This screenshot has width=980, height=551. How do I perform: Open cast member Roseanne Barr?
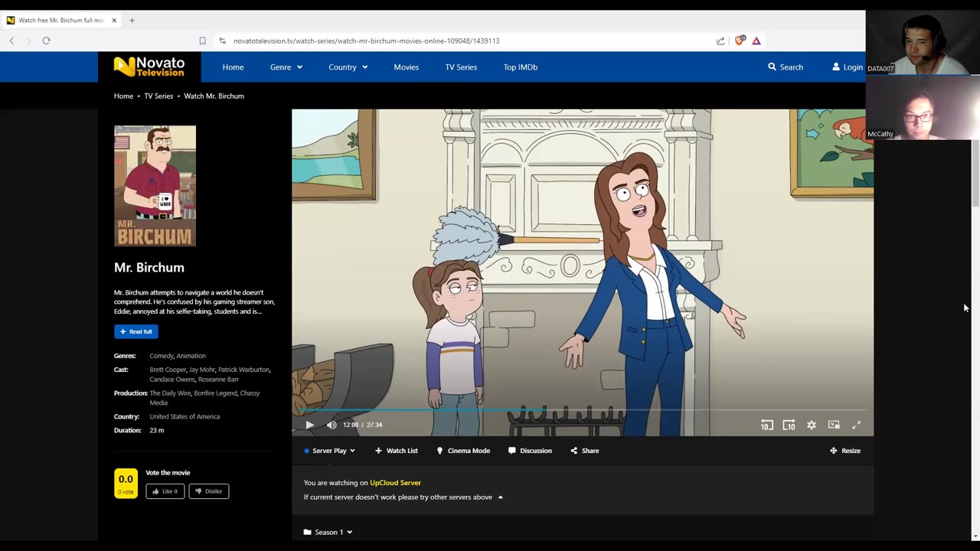218,380
